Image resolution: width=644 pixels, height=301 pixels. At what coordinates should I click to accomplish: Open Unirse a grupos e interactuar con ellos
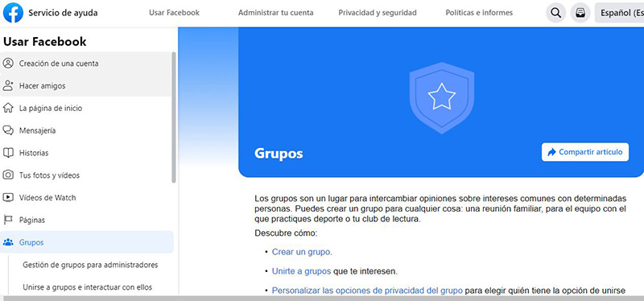(88, 287)
